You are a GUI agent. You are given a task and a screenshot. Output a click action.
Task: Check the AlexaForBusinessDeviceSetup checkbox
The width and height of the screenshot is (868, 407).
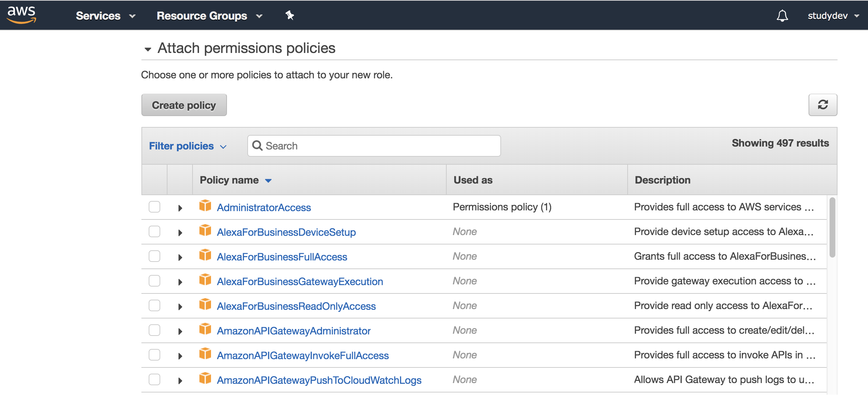154,231
